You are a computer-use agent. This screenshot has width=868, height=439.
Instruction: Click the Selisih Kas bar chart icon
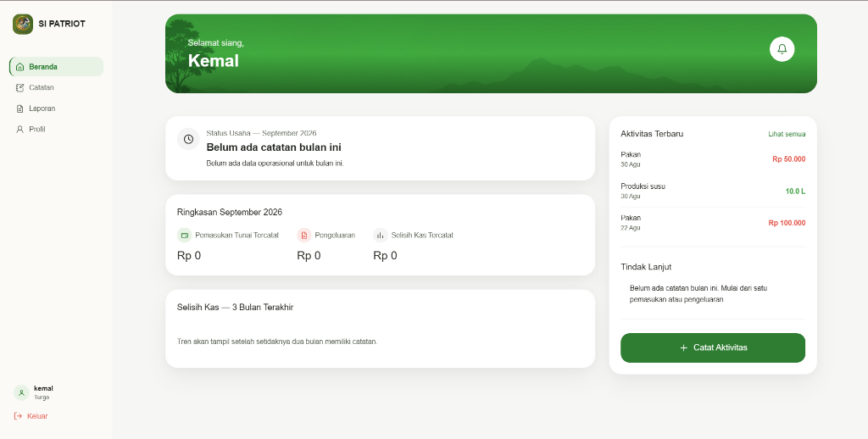(381, 236)
